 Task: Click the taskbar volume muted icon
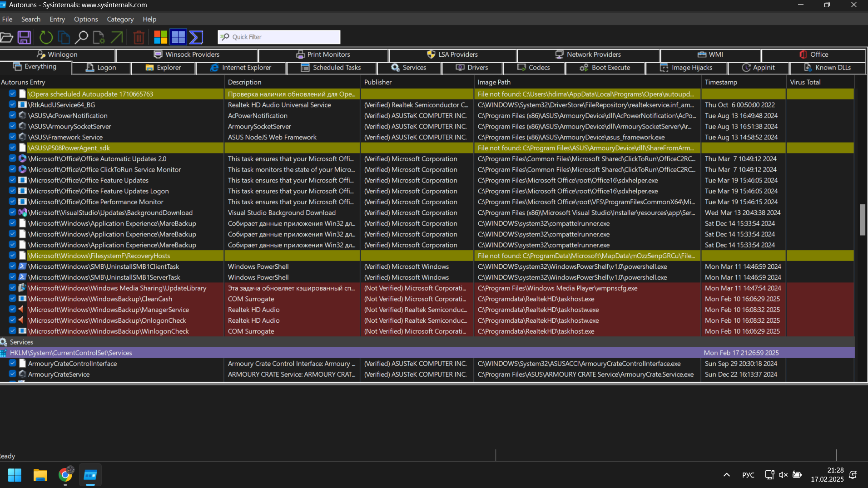click(x=783, y=475)
